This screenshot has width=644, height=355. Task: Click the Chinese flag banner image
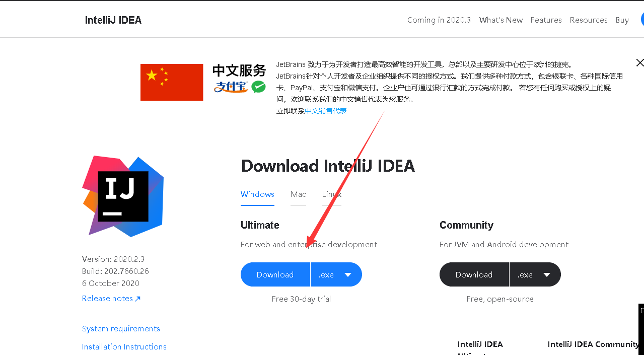pos(171,82)
